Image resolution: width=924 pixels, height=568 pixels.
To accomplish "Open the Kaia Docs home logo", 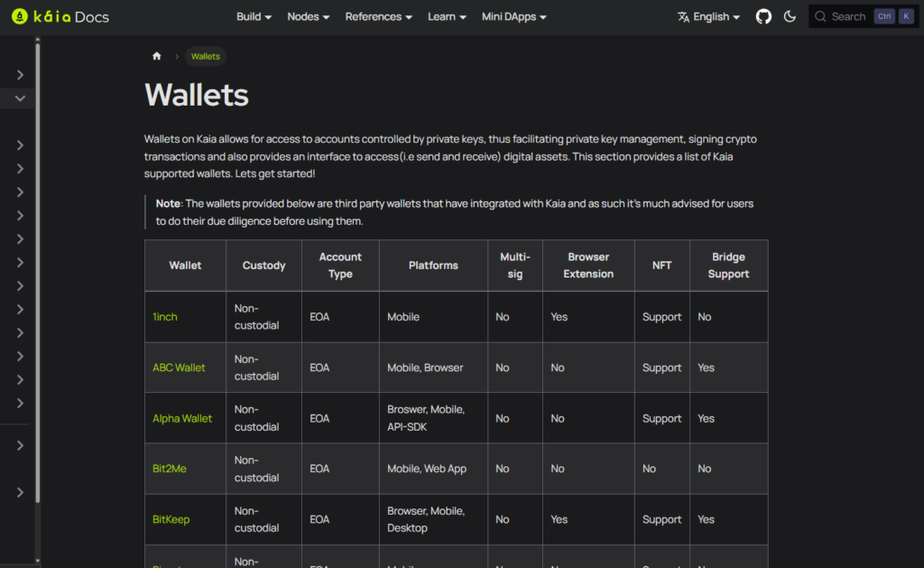I will coord(60,16).
